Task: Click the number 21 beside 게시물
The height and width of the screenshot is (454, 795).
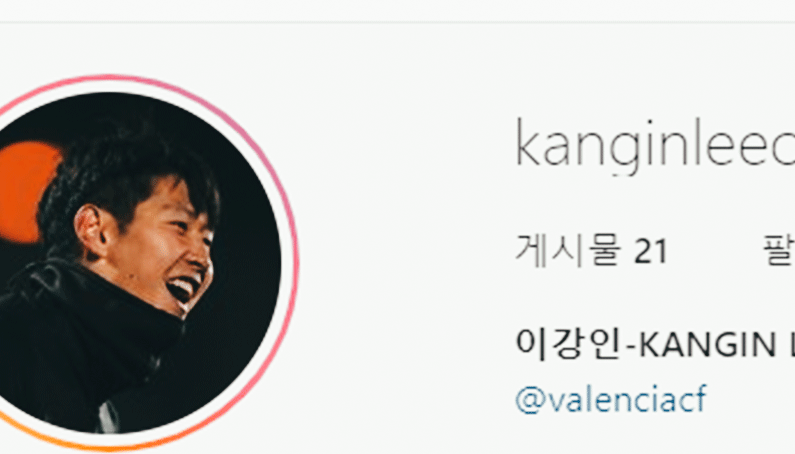Action: 651,251
